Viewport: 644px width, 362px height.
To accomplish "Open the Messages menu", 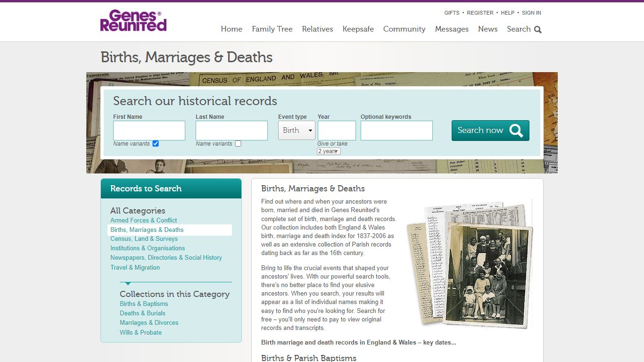I will coord(452,29).
